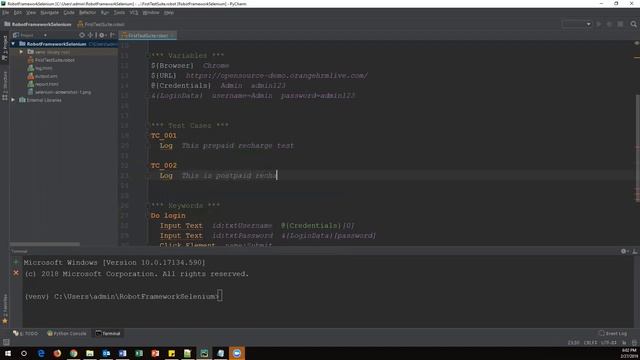Viewport: 640px width, 360px height.
Task: Open the VCS menu
Action: point(134,13)
